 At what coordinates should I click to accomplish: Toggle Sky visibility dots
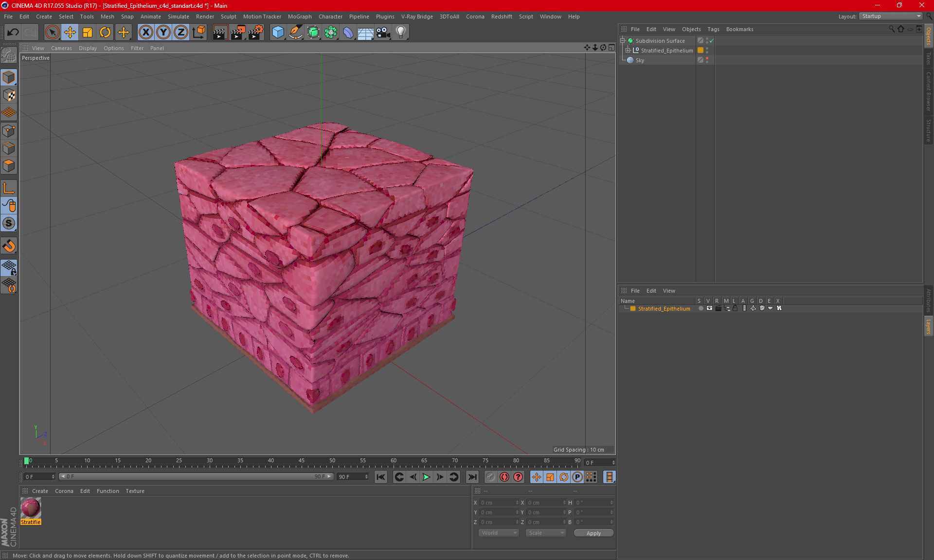point(707,60)
